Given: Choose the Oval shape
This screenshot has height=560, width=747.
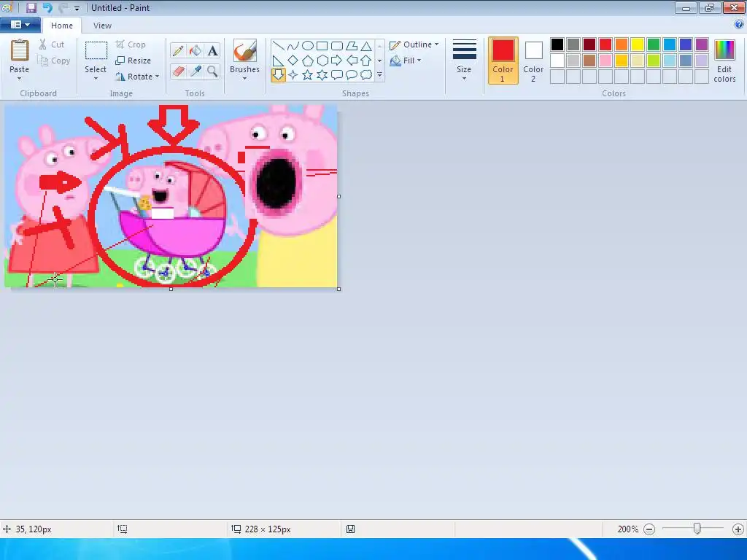Looking at the screenshot, I should click(308, 46).
